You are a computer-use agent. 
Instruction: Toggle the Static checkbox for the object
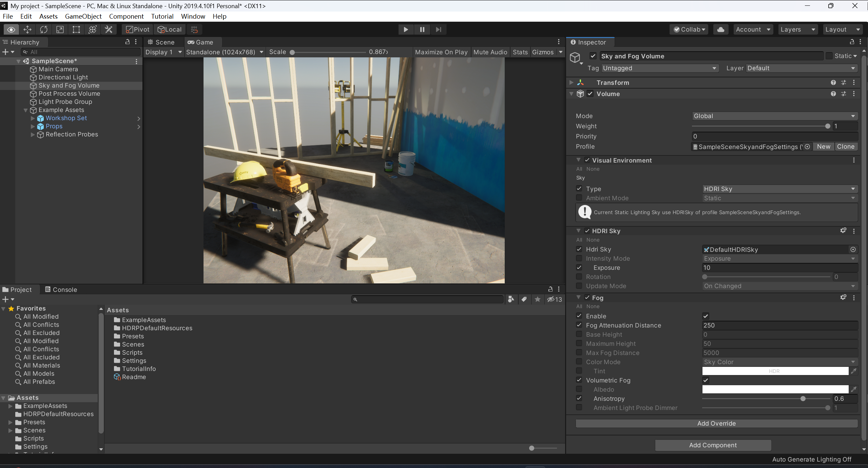pos(829,56)
